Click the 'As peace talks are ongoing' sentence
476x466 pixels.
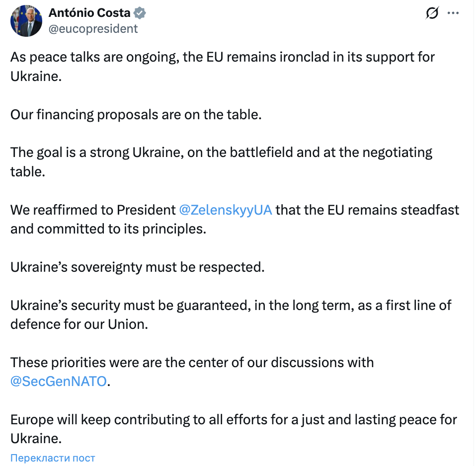coord(94,57)
